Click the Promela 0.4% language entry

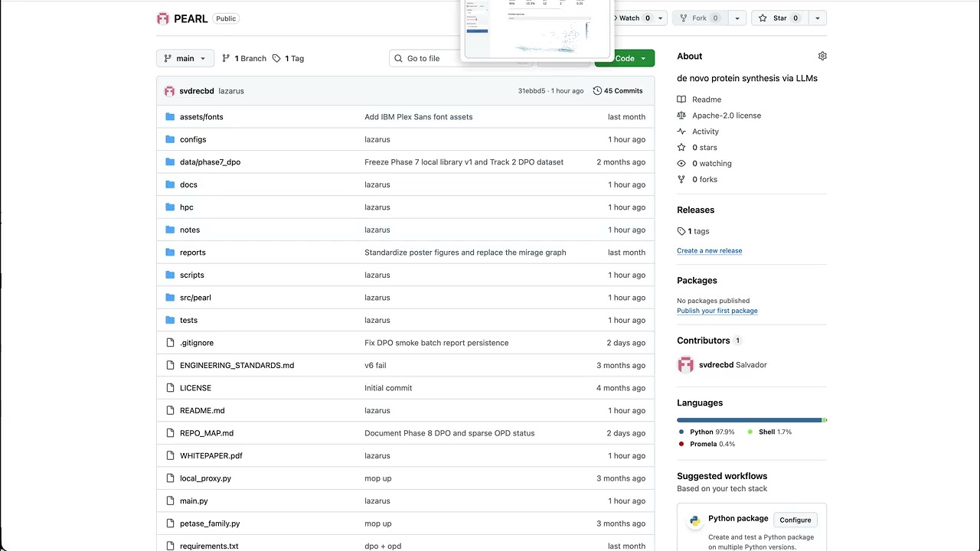(706, 445)
